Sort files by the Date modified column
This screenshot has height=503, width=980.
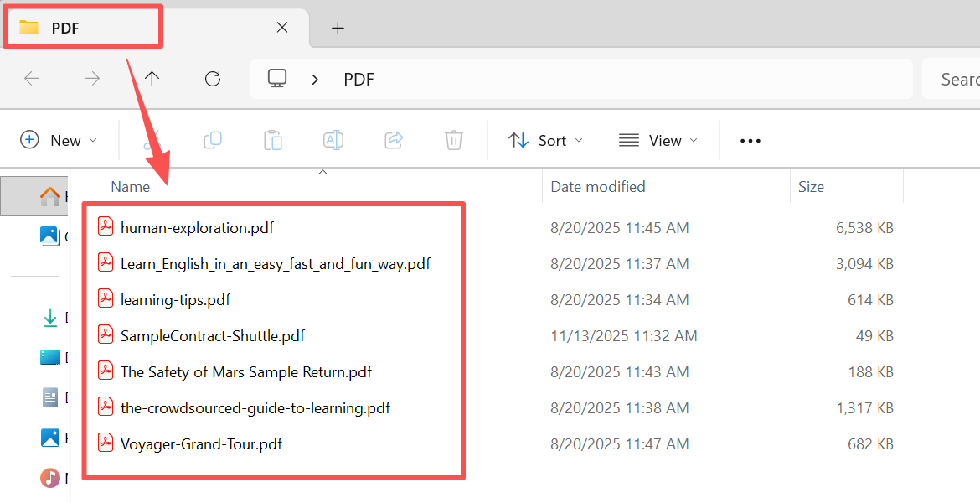(x=598, y=186)
